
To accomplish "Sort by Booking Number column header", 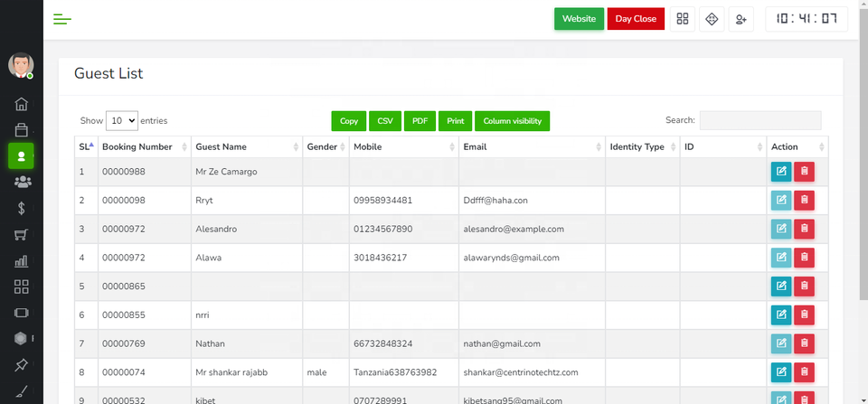I will [x=143, y=146].
